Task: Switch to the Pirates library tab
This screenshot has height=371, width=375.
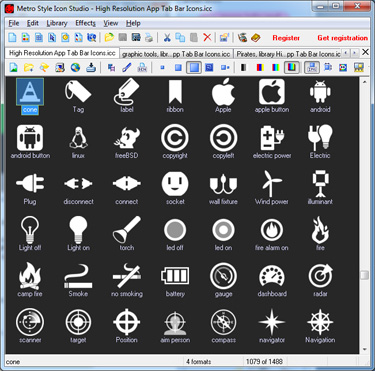Action: (288, 54)
